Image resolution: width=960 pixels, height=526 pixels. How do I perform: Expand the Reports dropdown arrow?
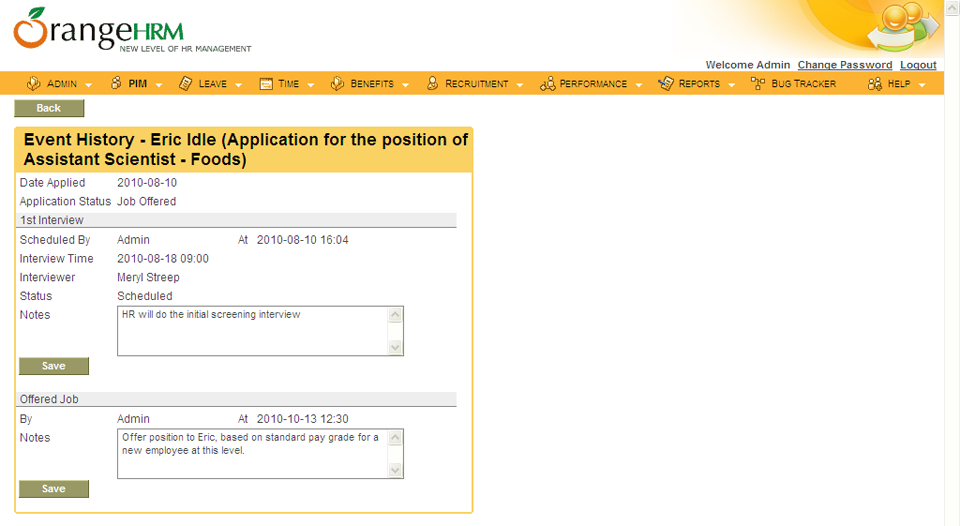731,85
